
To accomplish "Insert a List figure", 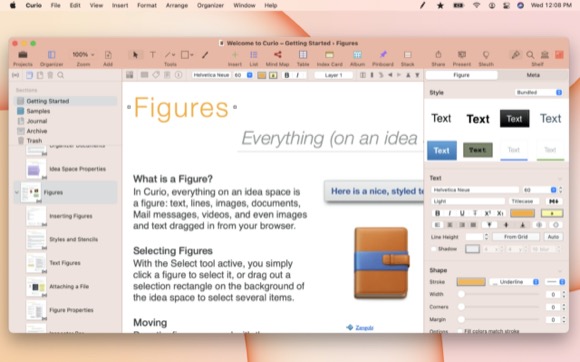I will click(x=254, y=55).
